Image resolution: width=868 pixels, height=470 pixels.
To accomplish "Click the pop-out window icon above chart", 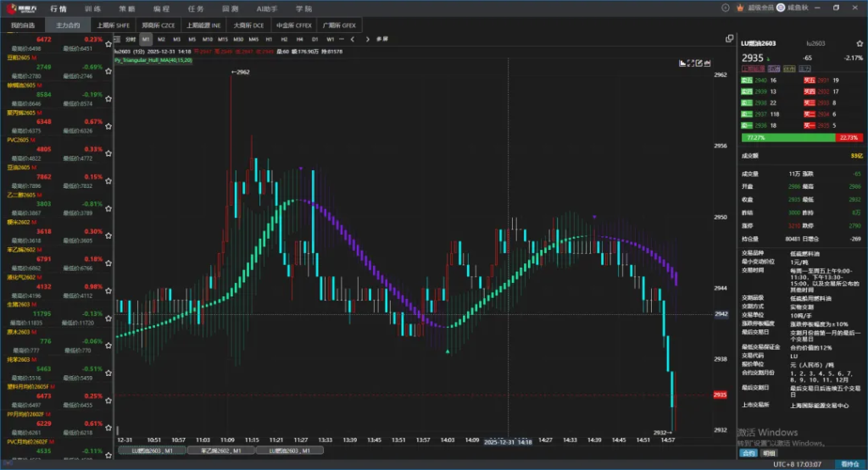I will [x=730, y=39].
